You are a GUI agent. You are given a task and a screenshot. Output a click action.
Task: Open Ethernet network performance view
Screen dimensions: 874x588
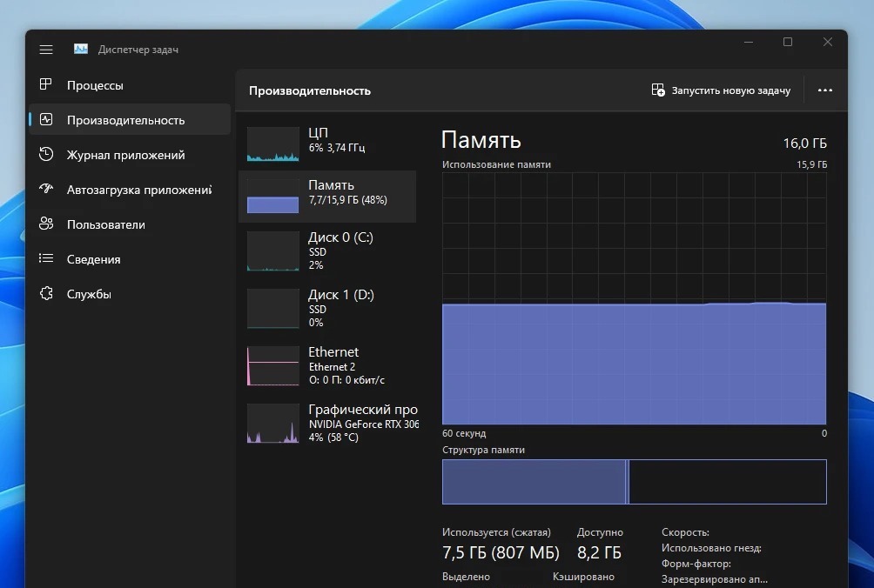pos(327,365)
